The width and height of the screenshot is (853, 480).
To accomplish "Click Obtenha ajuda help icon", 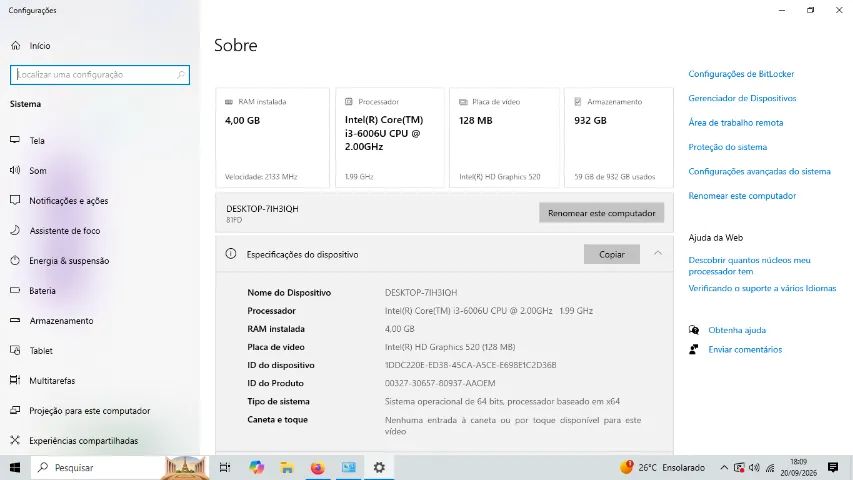I will coord(694,330).
